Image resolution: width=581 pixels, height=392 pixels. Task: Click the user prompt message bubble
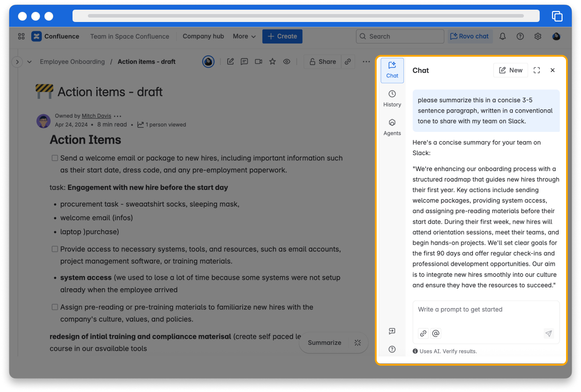coord(486,111)
